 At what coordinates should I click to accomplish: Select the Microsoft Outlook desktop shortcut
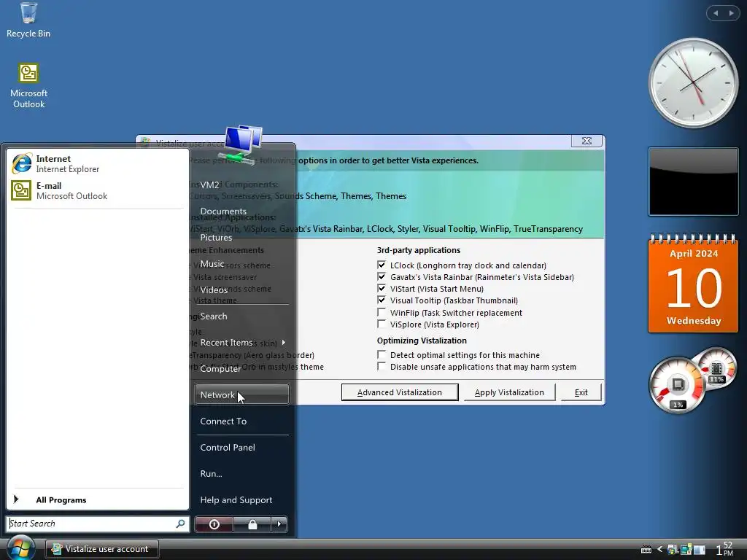(28, 86)
